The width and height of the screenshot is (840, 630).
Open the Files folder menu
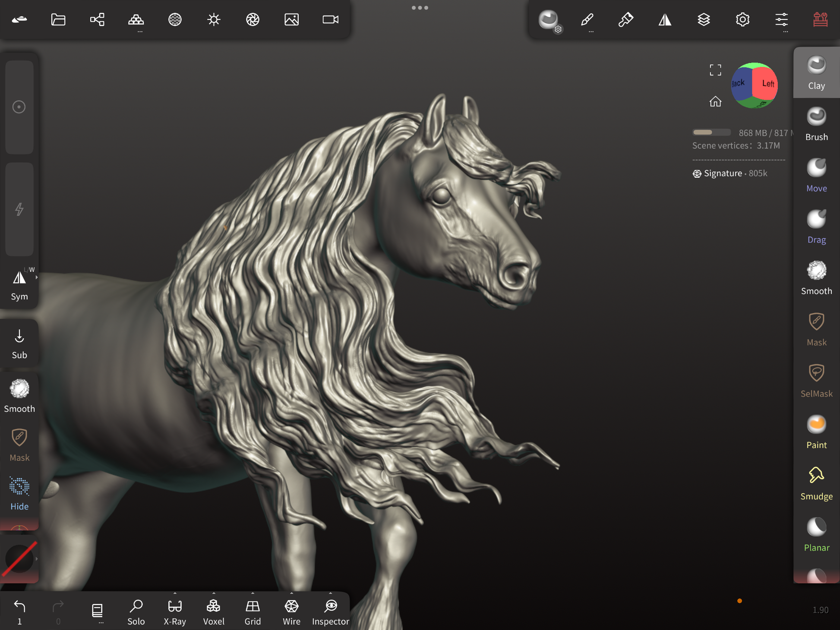58,19
